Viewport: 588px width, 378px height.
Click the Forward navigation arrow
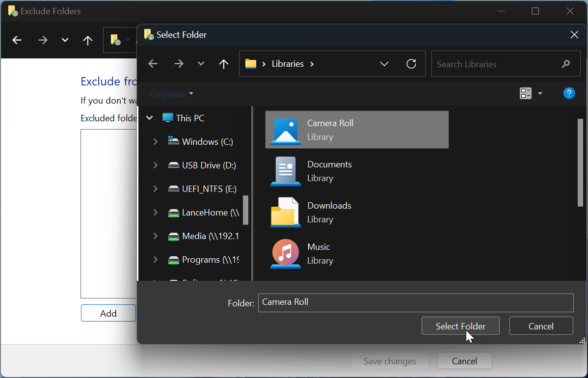click(179, 63)
